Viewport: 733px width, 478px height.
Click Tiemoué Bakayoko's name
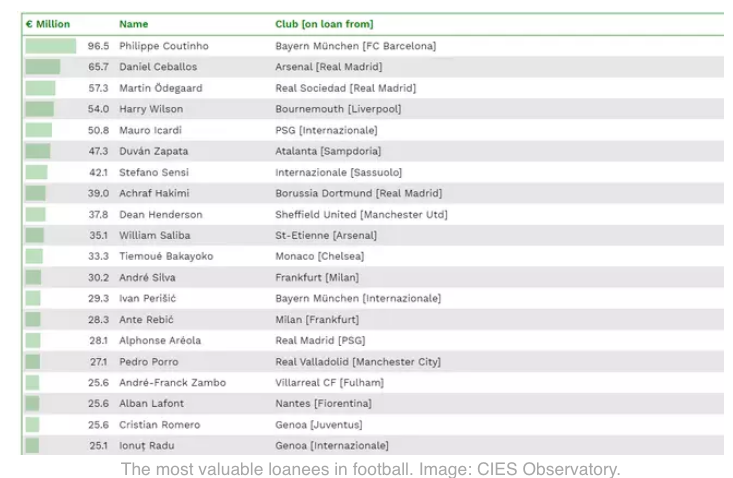pos(166,256)
